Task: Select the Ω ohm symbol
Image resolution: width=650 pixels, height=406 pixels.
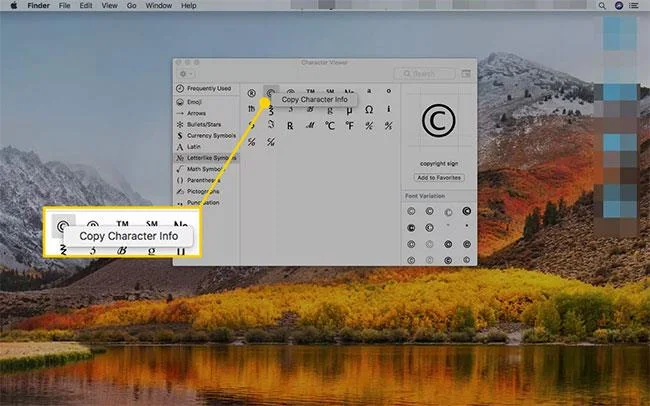Action: (369, 109)
